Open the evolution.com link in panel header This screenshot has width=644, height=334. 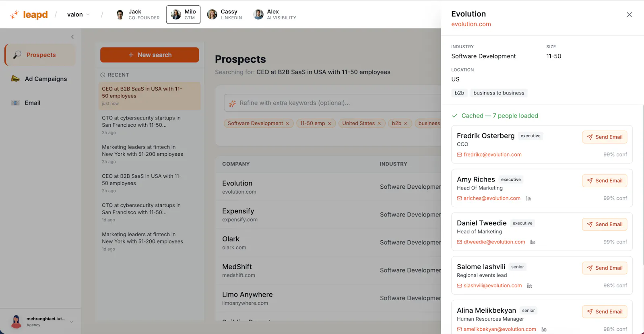(471, 24)
